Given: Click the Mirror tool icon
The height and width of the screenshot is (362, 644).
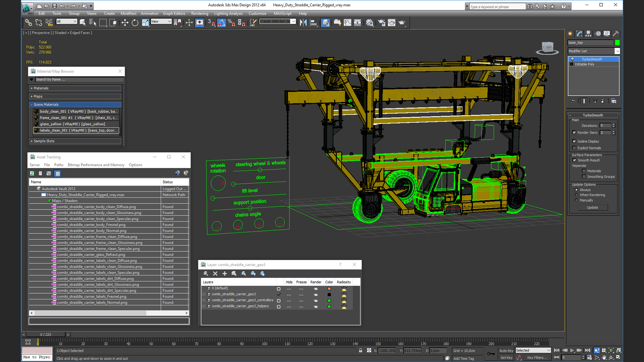Looking at the screenshot, I should click(303, 23).
